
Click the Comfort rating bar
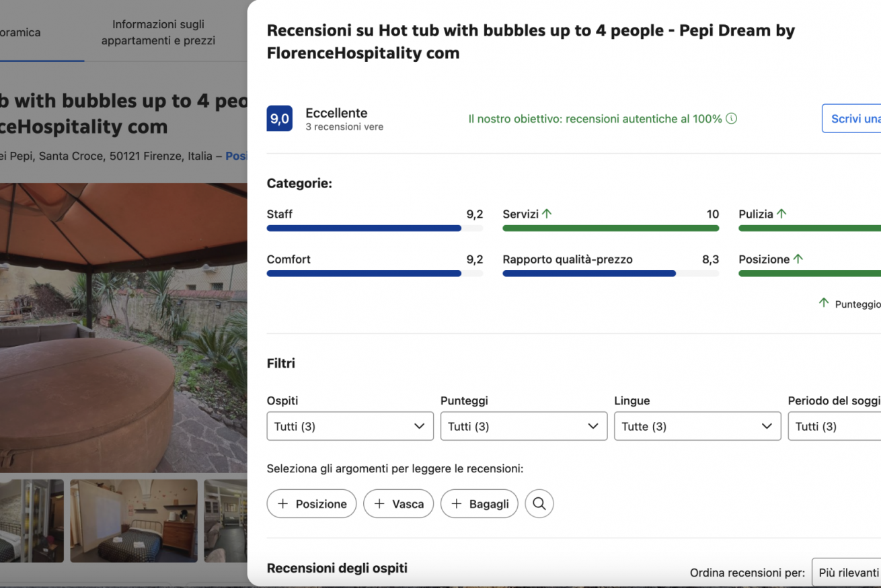(375, 274)
